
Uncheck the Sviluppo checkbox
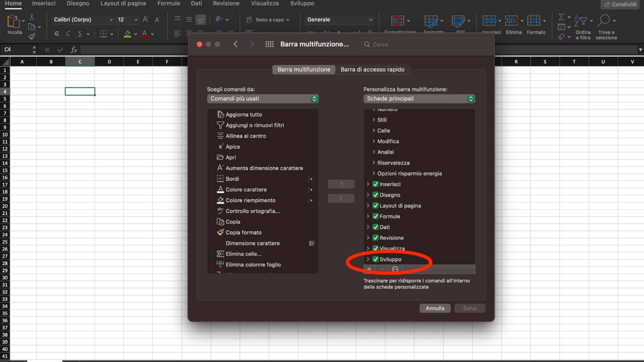[375, 259]
